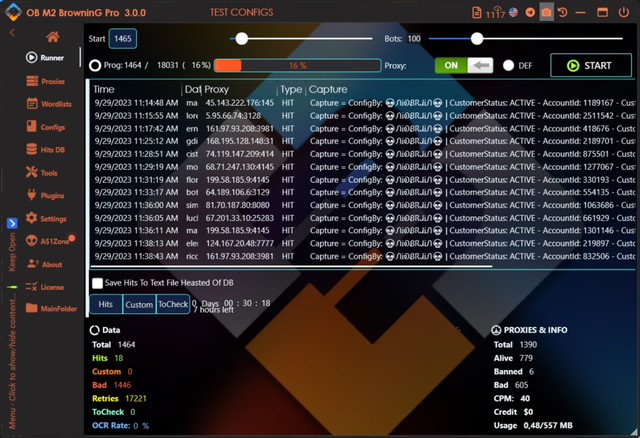640x438 pixels.
Task: Click the hits table horizontal scrollbar
Action: pos(291,267)
